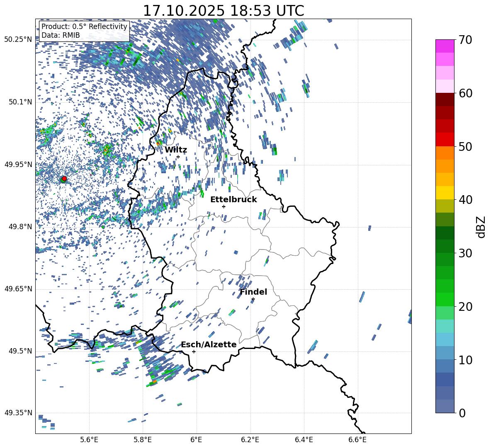The image size is (491, 448).
Task: Click the 6.4°E longitude label
Action: tap(304, 440)
